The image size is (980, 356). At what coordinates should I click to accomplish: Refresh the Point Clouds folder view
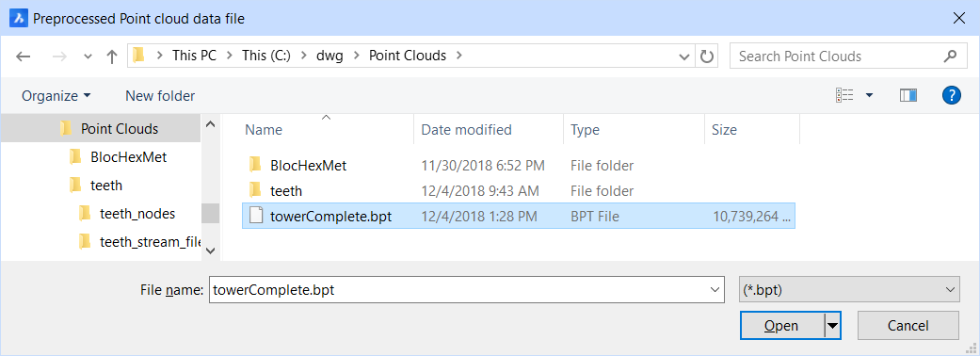click(x=707, y=57)
